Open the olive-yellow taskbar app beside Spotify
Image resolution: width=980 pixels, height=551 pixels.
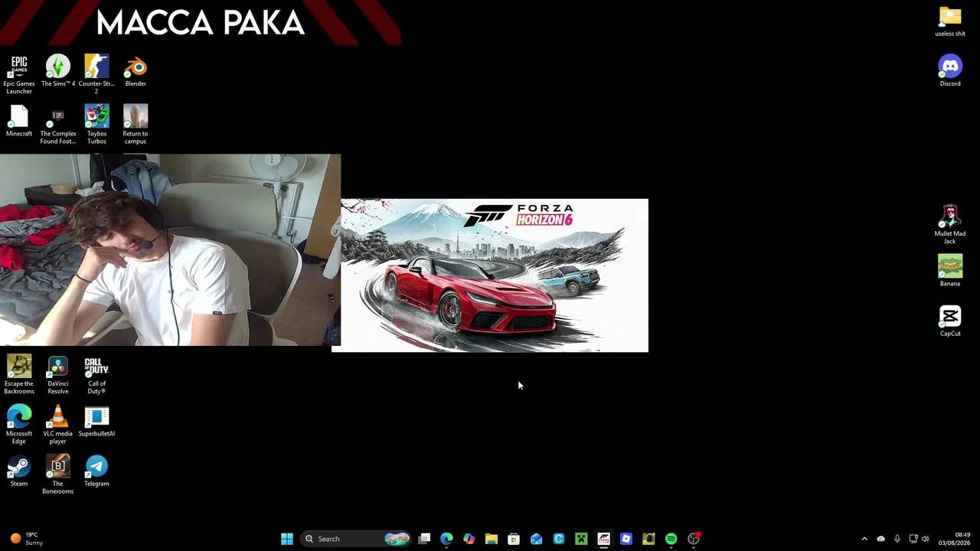[x=648, y=539]
